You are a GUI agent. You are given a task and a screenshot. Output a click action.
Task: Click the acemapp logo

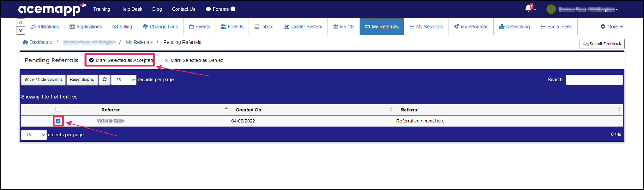52,9
